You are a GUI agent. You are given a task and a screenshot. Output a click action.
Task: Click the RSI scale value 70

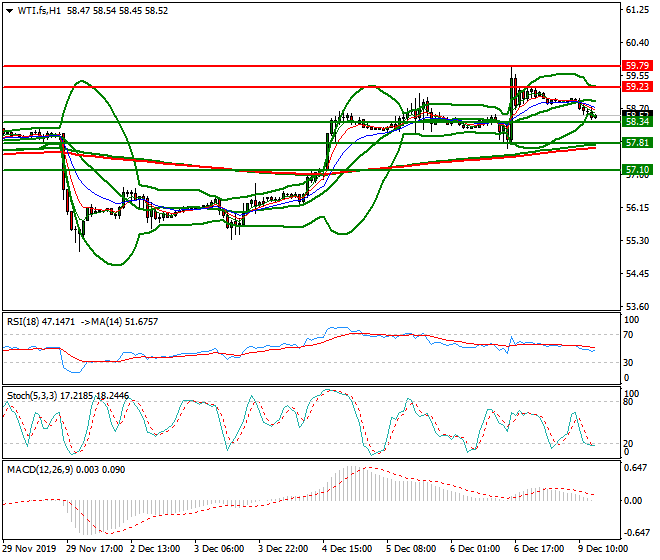628,335
